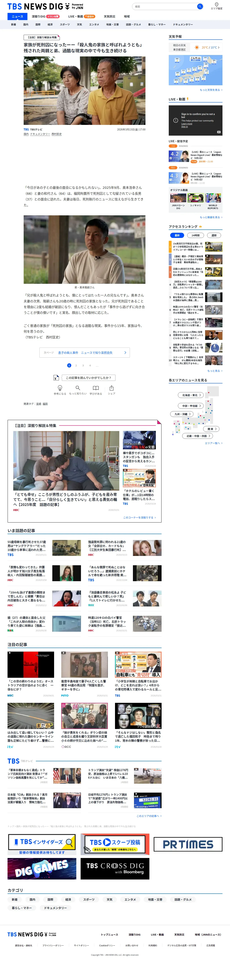Open the 朝のニュース 4.3 live thumbnail
This screenshot has width=230, height=980.
[x=179, y=178]
